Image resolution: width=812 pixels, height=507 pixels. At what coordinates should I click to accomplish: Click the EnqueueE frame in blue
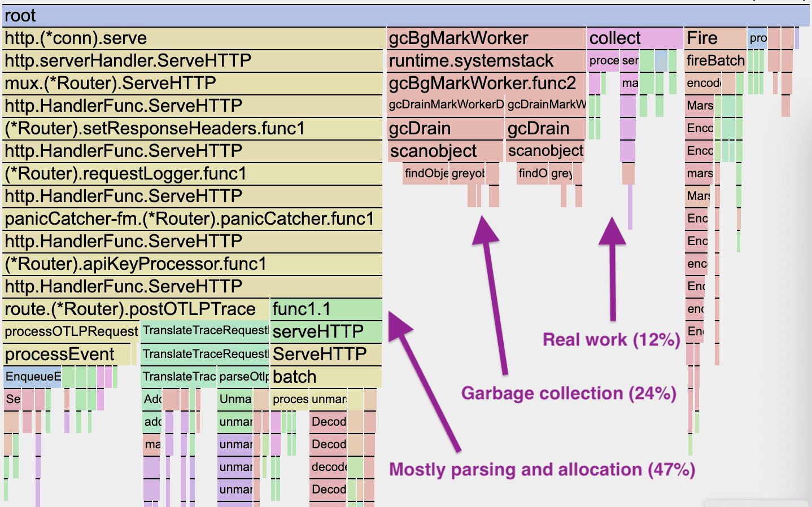point(31,377)
